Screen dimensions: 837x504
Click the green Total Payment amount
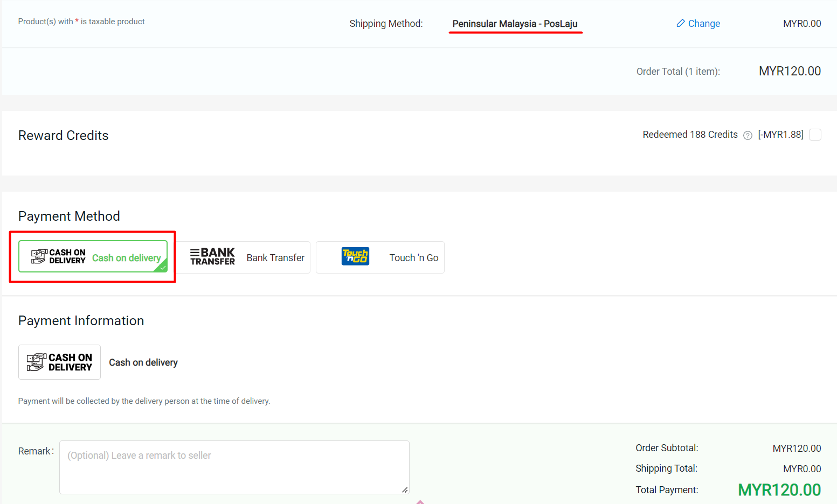[779, 490]
